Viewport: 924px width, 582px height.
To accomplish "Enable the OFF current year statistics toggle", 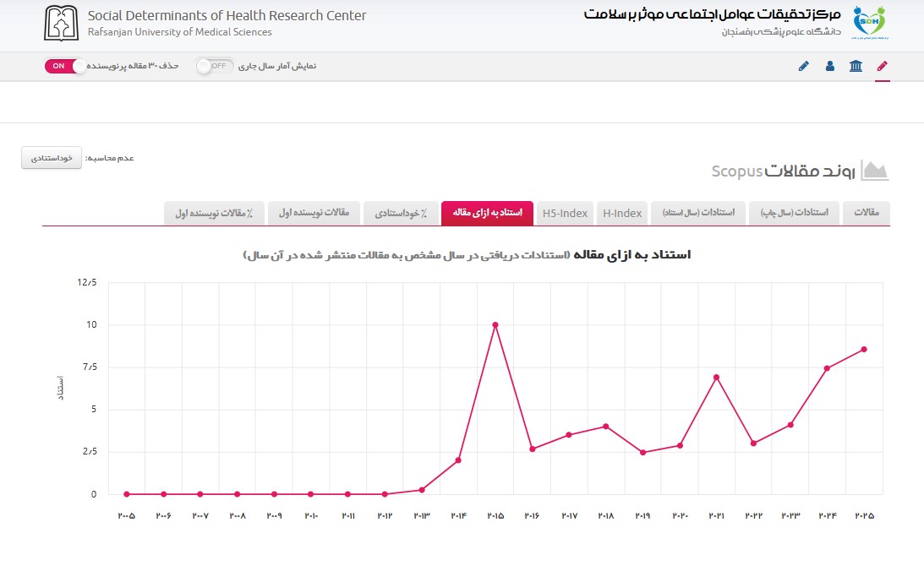I will [x=215, y=66].
